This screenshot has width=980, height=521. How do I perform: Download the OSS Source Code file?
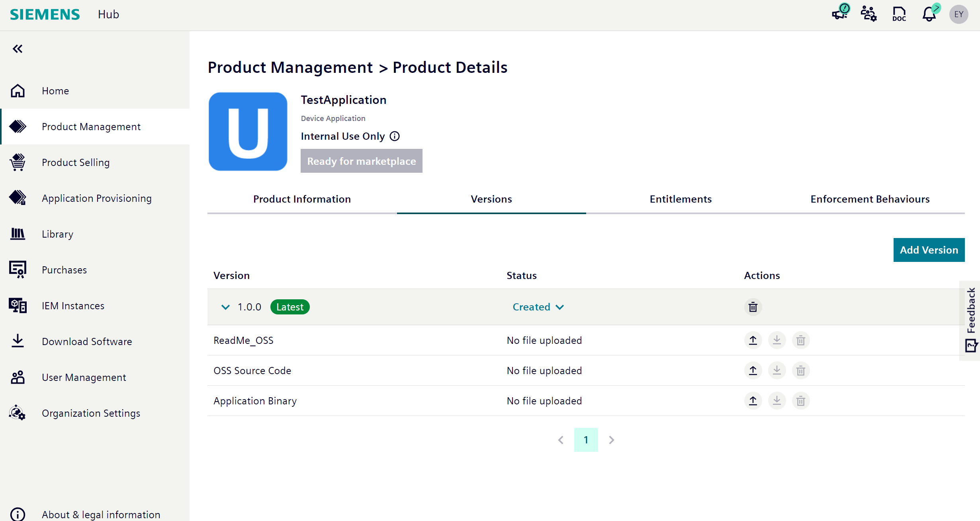point(777,371)
